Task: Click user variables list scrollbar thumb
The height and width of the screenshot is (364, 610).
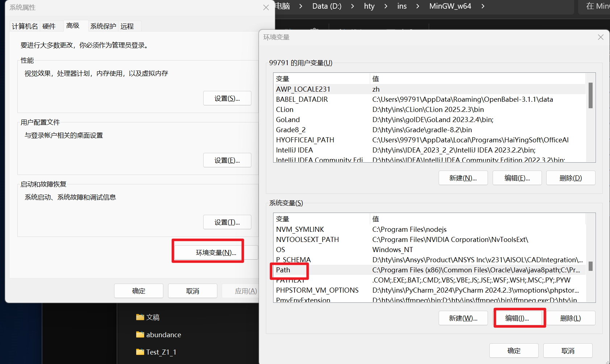Action: pos(590,95)
